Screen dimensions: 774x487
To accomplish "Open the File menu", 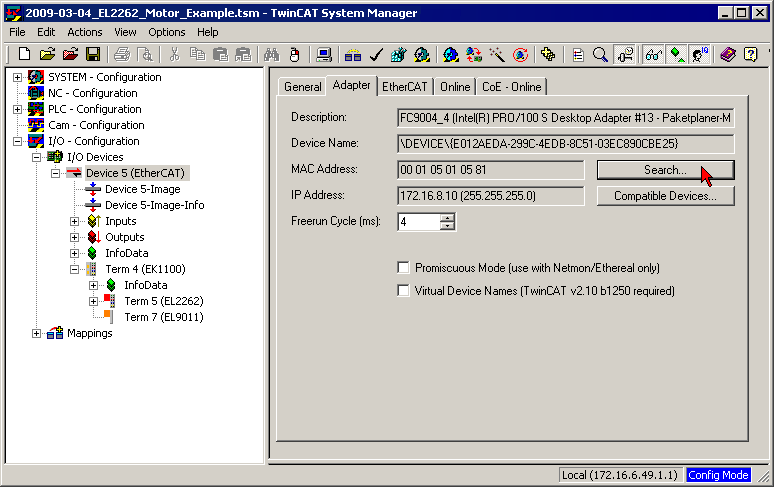I will pyautogui.click(x=17, y=32).
